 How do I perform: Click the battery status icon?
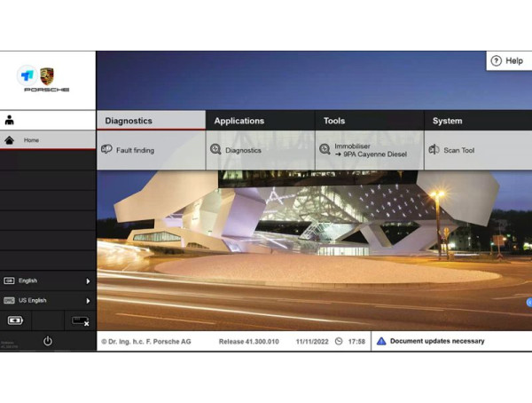16,320
